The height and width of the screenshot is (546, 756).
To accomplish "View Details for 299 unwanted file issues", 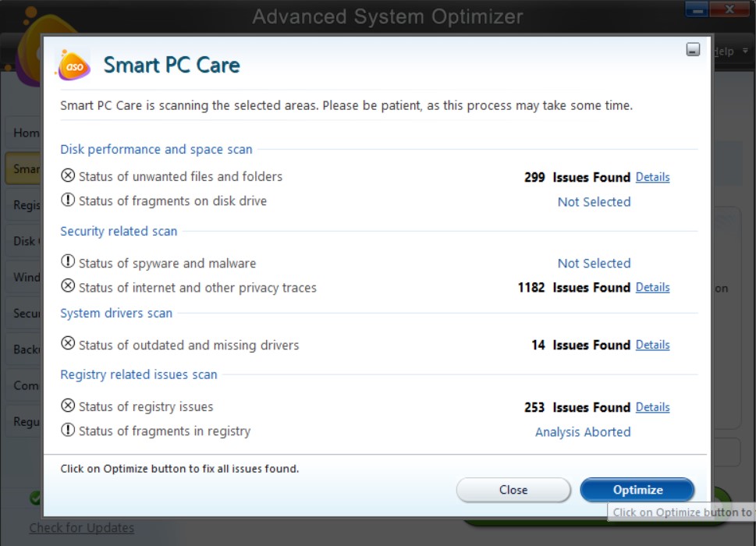I will 652,177.
